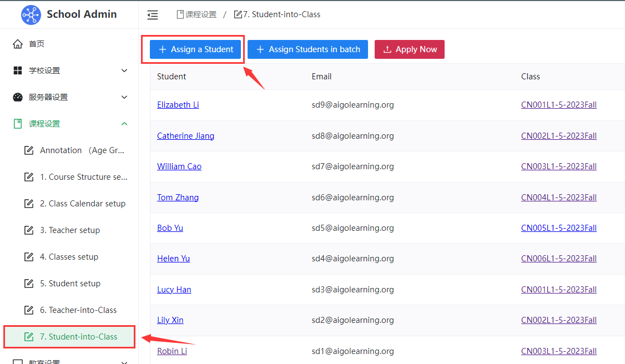Click edit icon next to 5. Student setup
The height and width of the screenshot is (364, 625).
click(29, 284)
